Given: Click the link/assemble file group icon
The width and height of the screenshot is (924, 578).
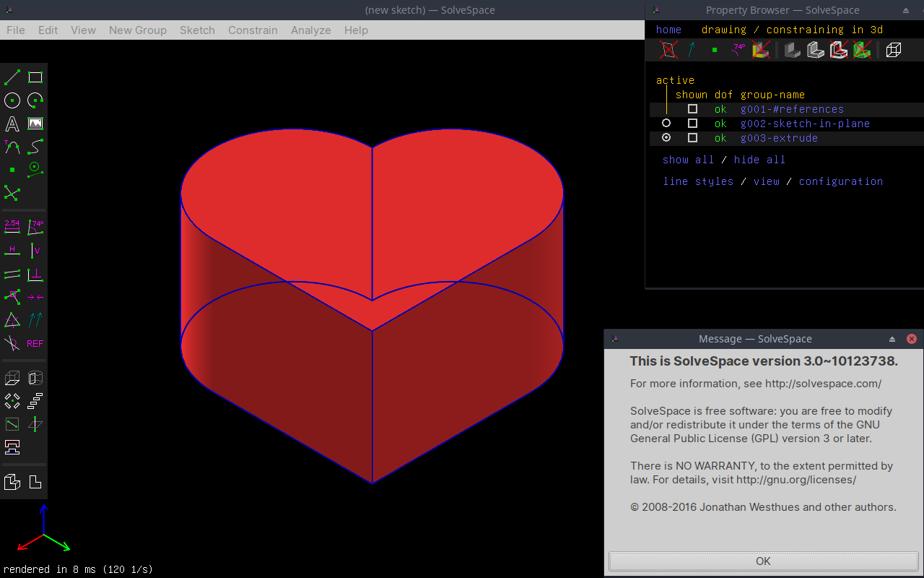Looking at the screenshot, I should click(12, 447).
